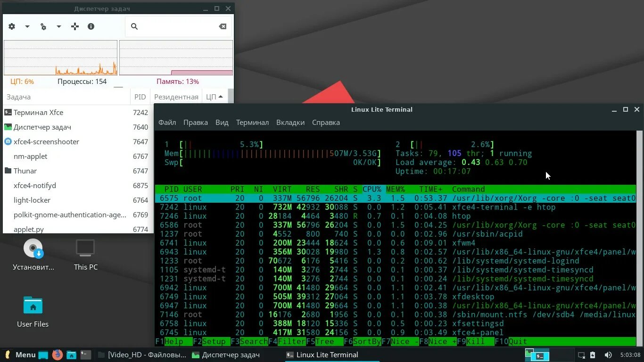Click the memory usage graph

pos(176,58)
